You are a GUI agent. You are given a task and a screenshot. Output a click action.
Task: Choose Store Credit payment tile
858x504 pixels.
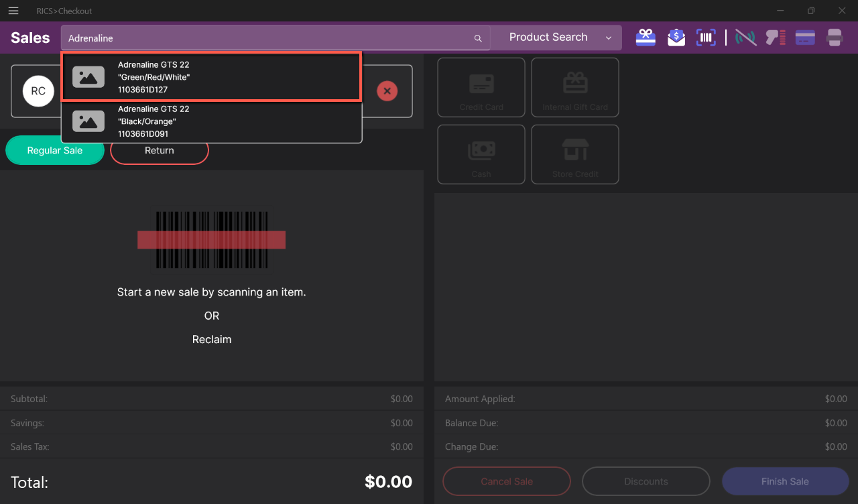point(575,154)
